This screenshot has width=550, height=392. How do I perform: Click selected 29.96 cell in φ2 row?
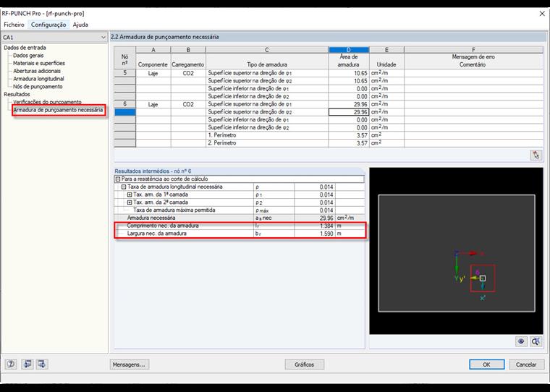click(349, 112)
